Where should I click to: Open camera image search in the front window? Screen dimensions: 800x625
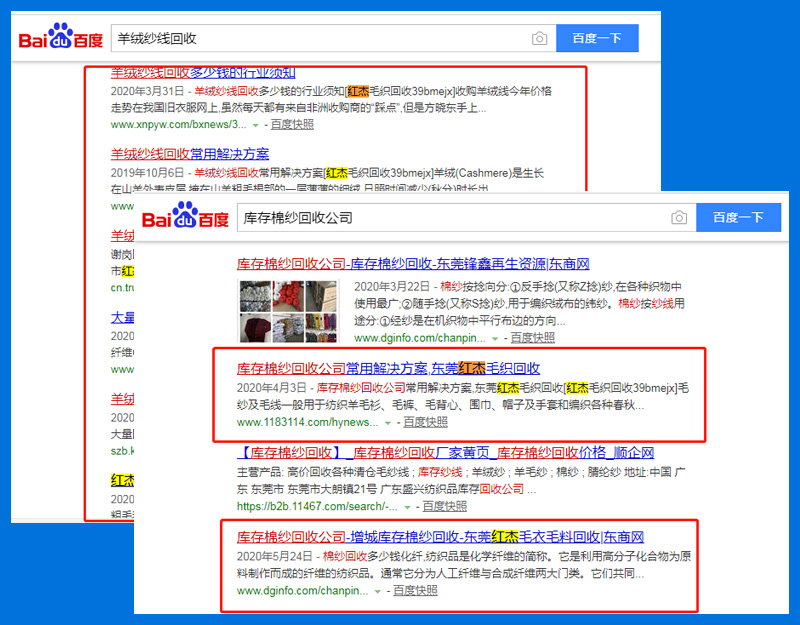(679, 218)
